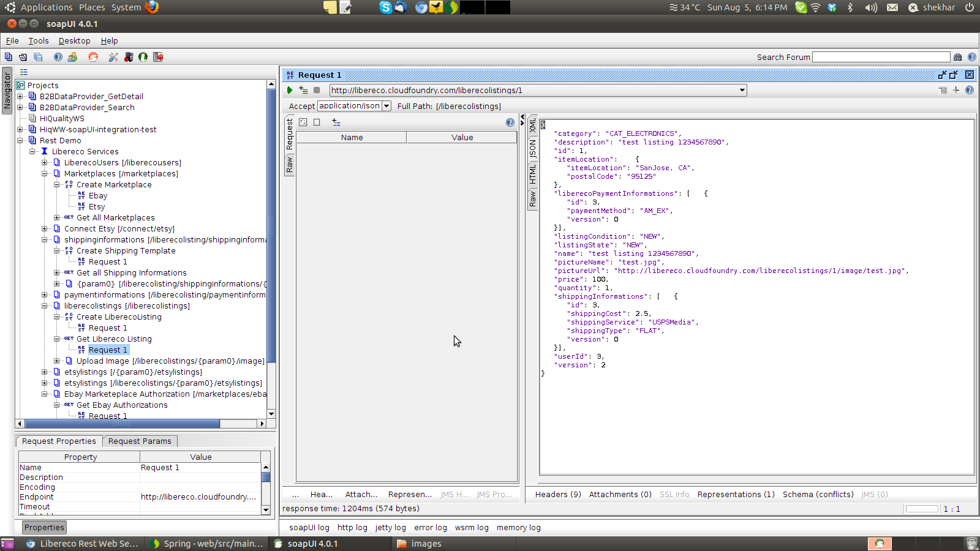The width and height of the screenshot is (980, 551).
Task: Cancel the running request with stop icon
Action: (317, 90)
